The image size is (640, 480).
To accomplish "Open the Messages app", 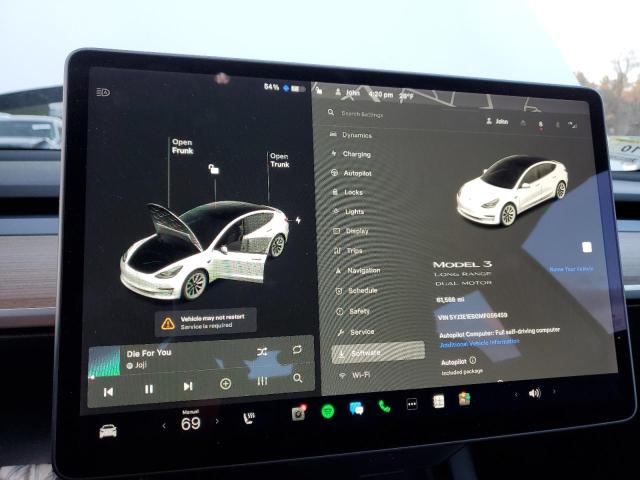I will 356,408.
